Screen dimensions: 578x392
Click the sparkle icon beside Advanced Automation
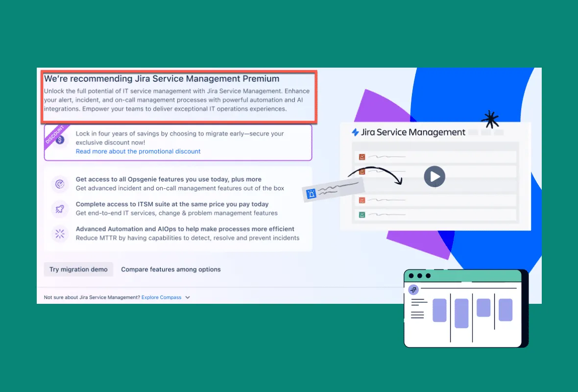point(60,234)
